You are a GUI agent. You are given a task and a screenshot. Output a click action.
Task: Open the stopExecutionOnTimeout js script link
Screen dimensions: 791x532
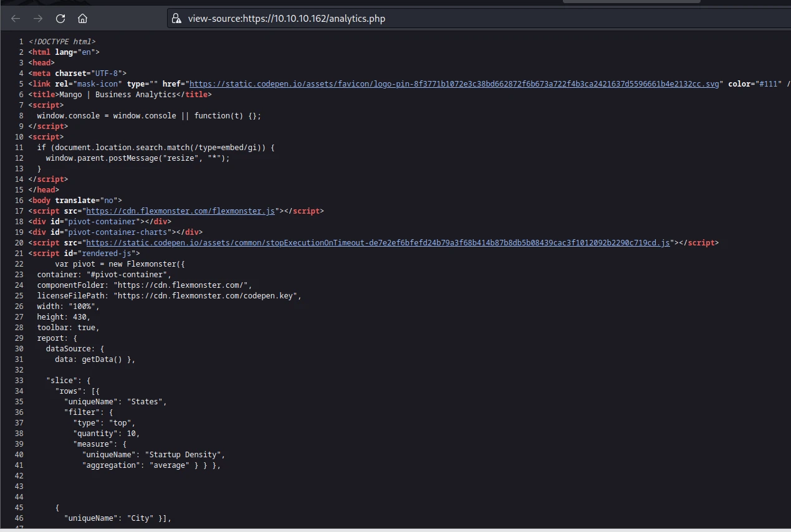[378, 242]
